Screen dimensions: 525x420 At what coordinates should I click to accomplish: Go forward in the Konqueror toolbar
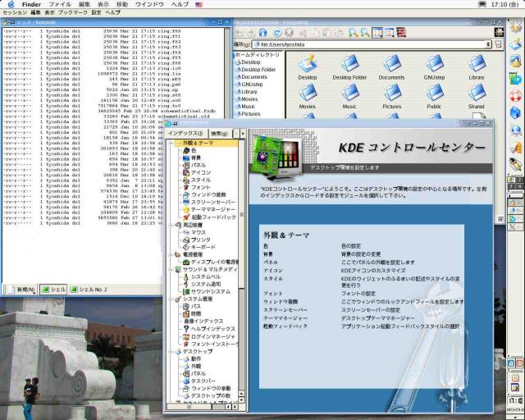251,33
